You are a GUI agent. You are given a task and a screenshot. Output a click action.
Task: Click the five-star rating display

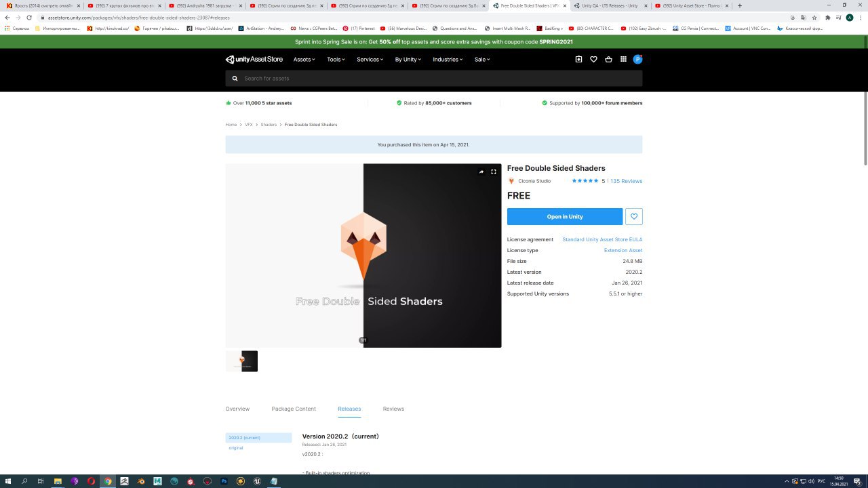click(x=585, y=181)
